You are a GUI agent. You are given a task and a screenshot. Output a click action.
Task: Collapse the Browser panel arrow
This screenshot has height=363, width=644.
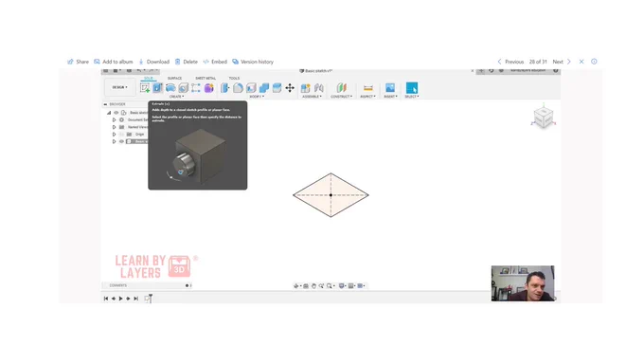point(105,104)
